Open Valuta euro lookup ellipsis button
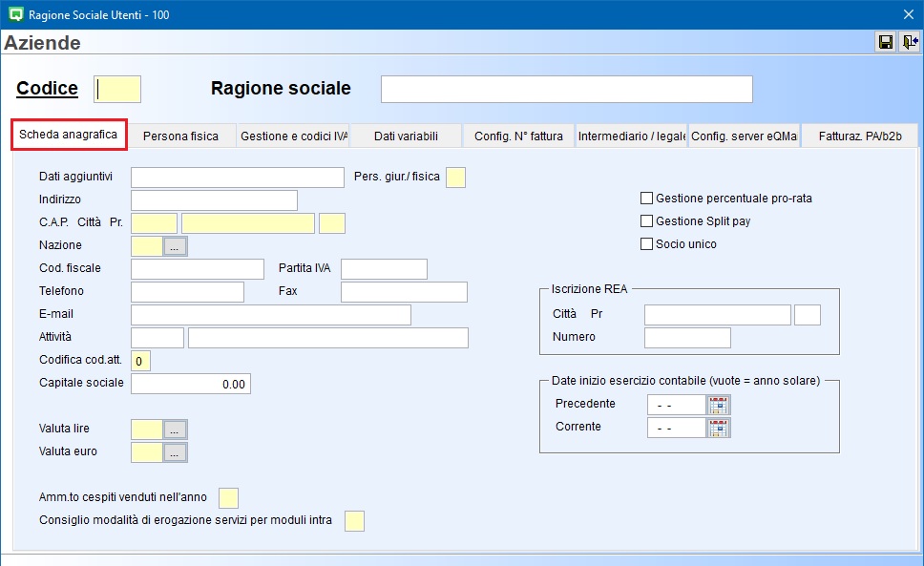 (175, 452)
